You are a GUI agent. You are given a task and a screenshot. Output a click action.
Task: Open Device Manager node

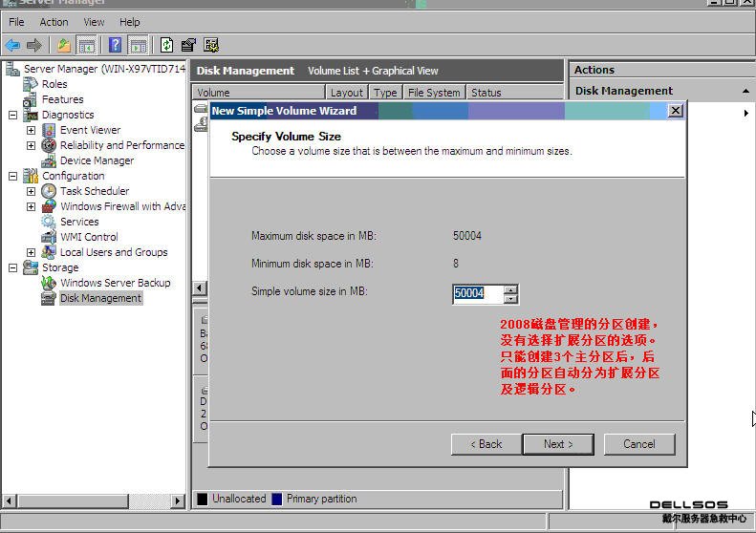point(97,160)
